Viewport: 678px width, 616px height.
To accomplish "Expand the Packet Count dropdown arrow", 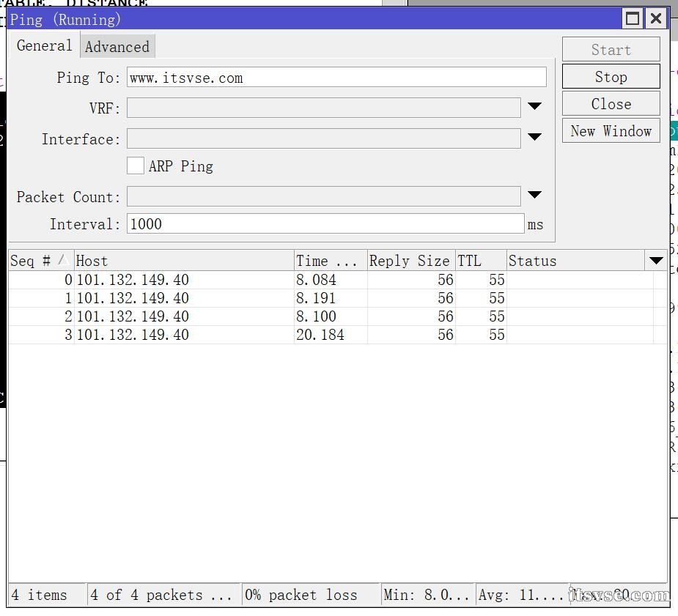I will click(534, 196).
